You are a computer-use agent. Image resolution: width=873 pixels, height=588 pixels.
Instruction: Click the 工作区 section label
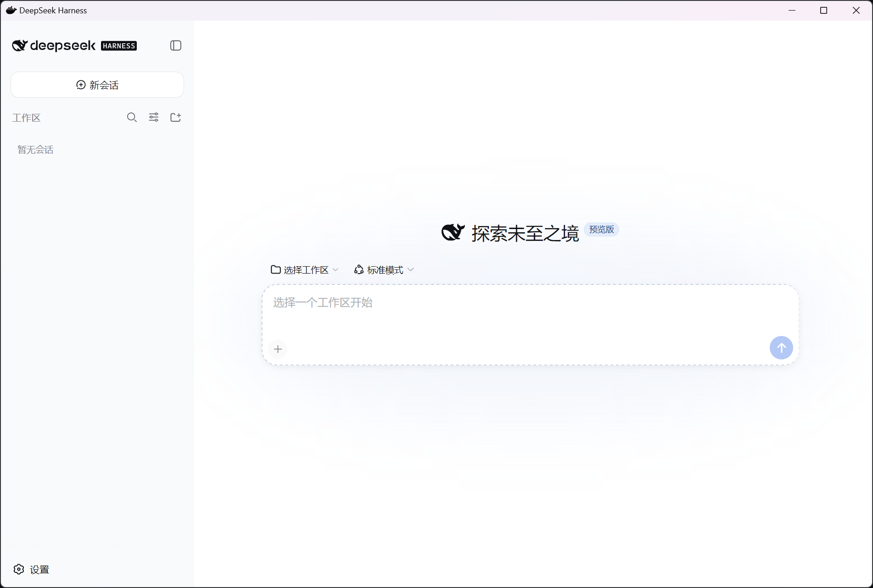pos(26,118)
